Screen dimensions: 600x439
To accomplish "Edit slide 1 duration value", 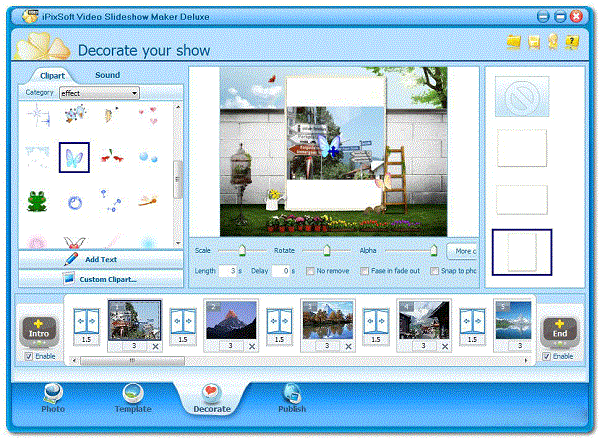I will coord(134,346).
